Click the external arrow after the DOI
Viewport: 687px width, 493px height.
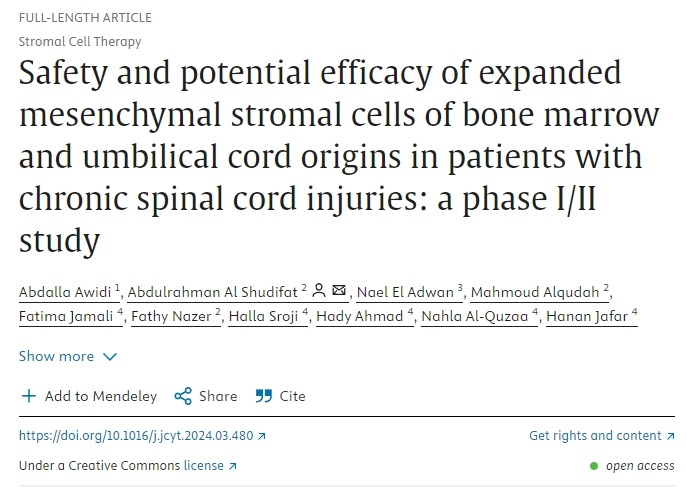[262, 436]
